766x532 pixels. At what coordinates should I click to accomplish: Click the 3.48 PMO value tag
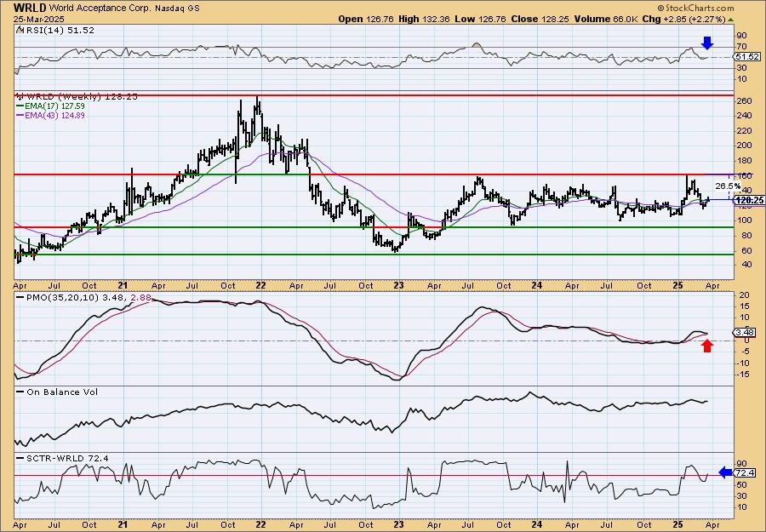tap(745, 333)
